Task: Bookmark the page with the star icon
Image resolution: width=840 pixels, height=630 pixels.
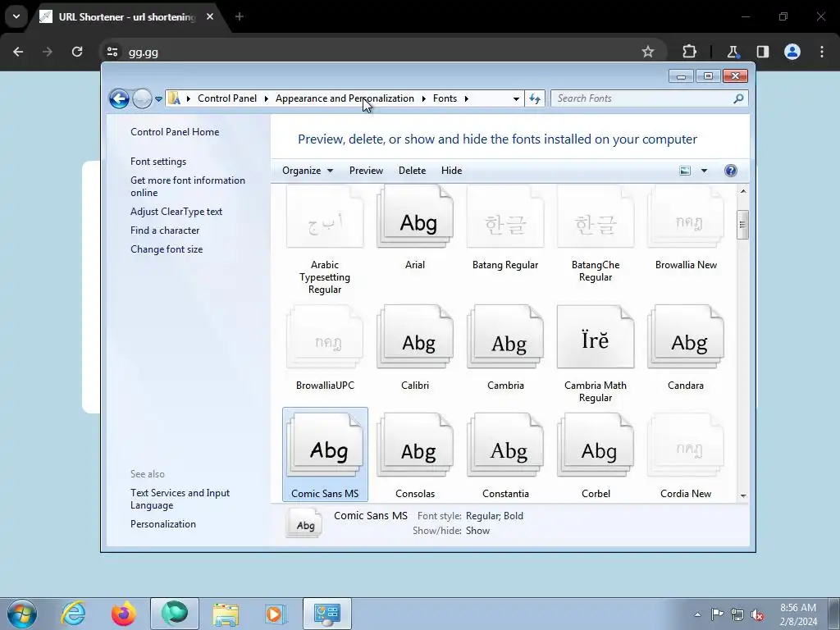Action: [648, 52]
